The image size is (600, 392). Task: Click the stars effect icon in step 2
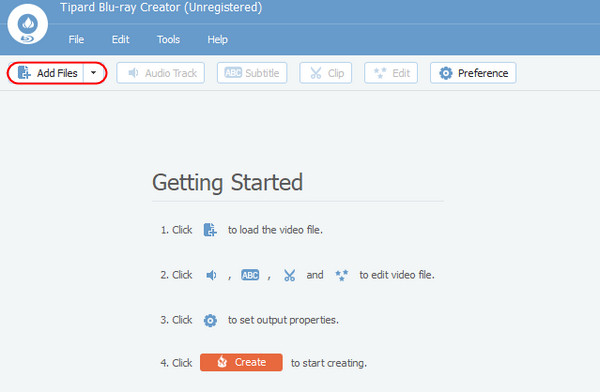(341, 275)
